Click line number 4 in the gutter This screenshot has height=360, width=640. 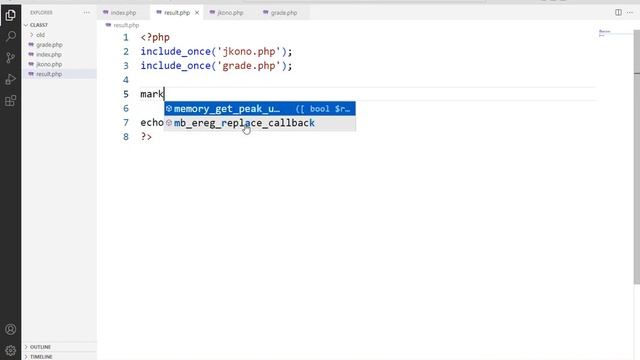tap(126, 80)
